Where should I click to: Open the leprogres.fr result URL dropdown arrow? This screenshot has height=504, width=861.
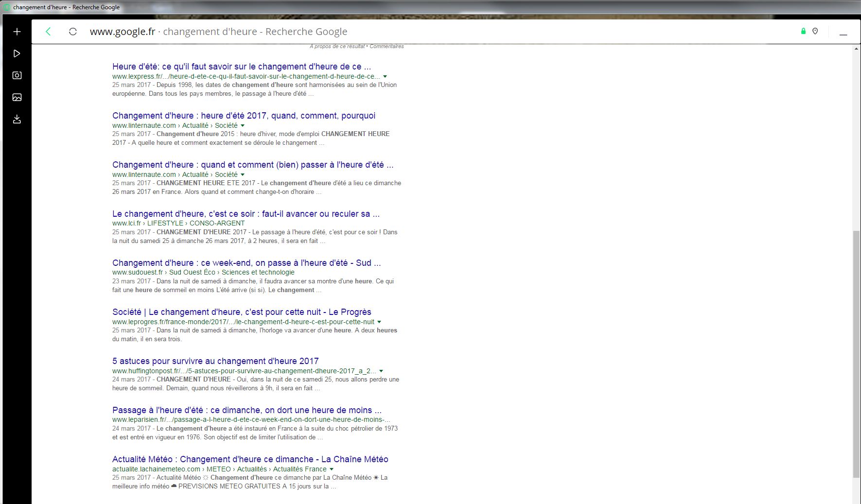coord(379,322)
